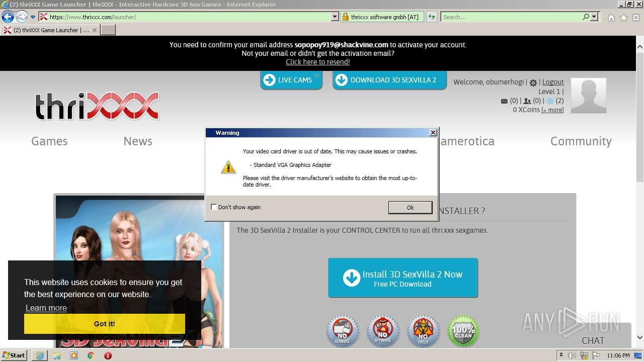The height and width of the screenshot is (362, 644).
Task: Click the Refresh page icon
Action: point(432,17)
